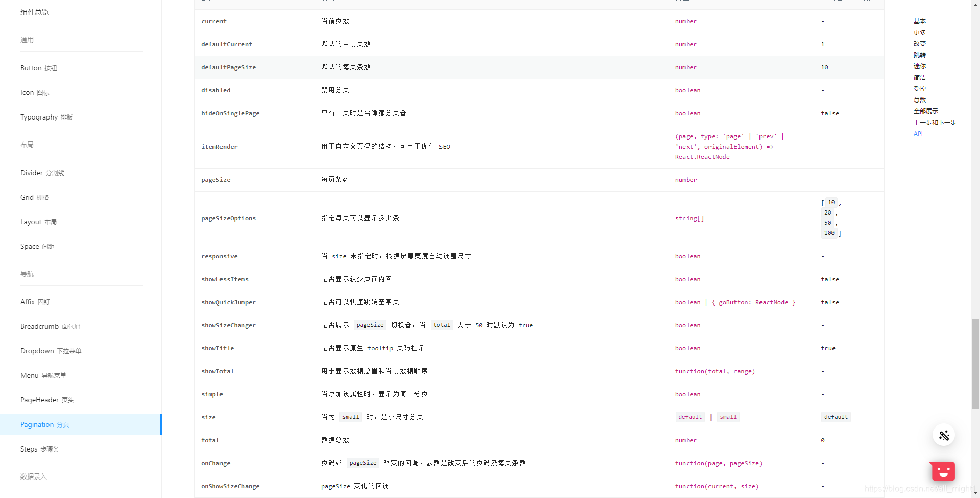This screenshot has height=498, width=980.
Task: Select Typography 排版 from sidebar
Action: coord(47,117)
